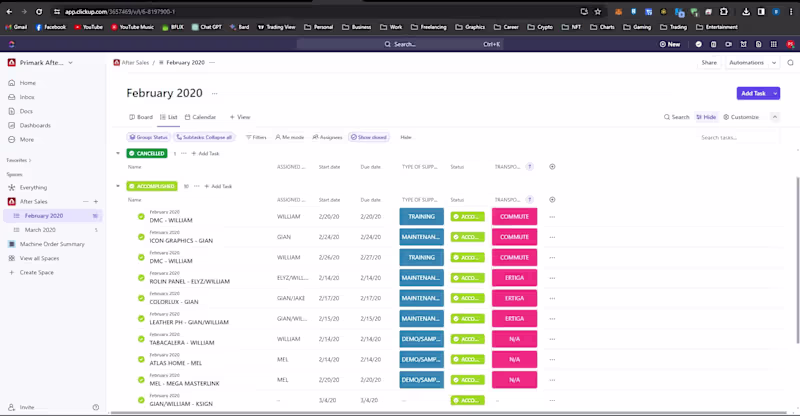
Task: Collapse the CANCELLED group
Action: coord(118,154)
